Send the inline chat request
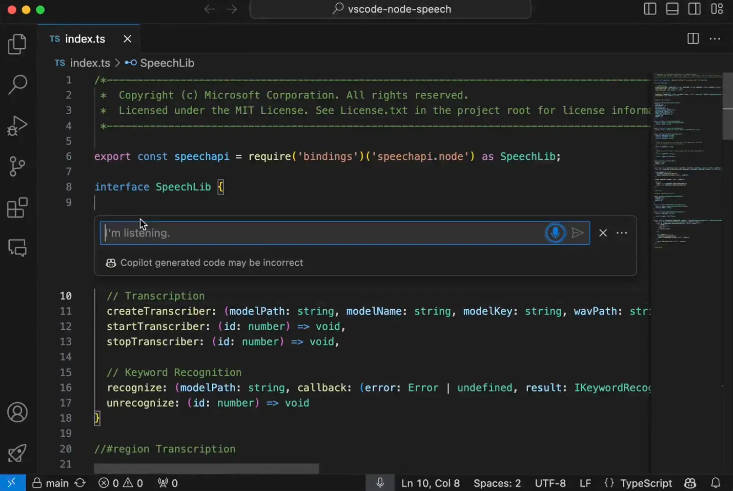This screenshot has width=733, height=491. click(577, 233)
